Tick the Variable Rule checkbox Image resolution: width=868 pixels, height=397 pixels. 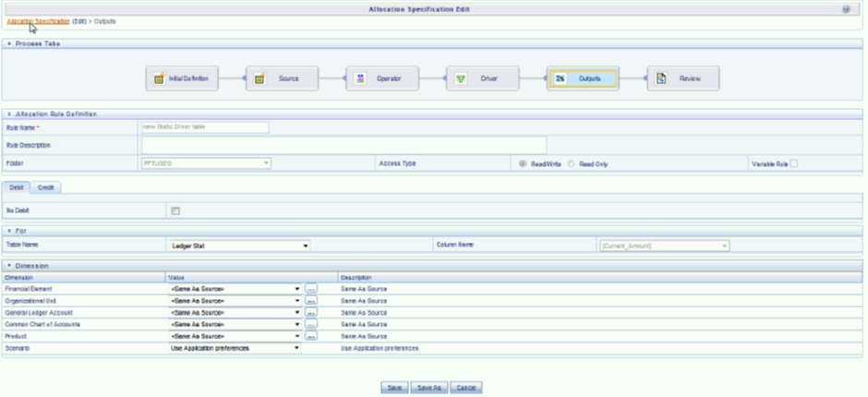click(x=794, y=163)
